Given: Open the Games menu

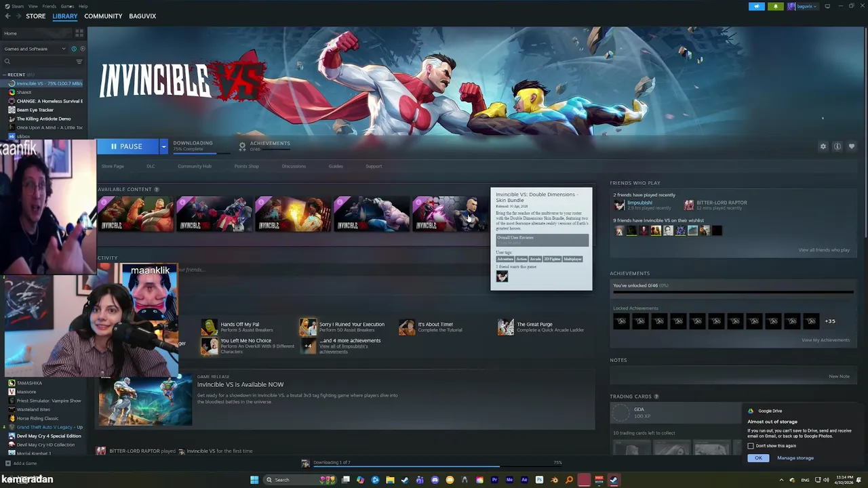Looking at the screenshot, I should 67,6.
